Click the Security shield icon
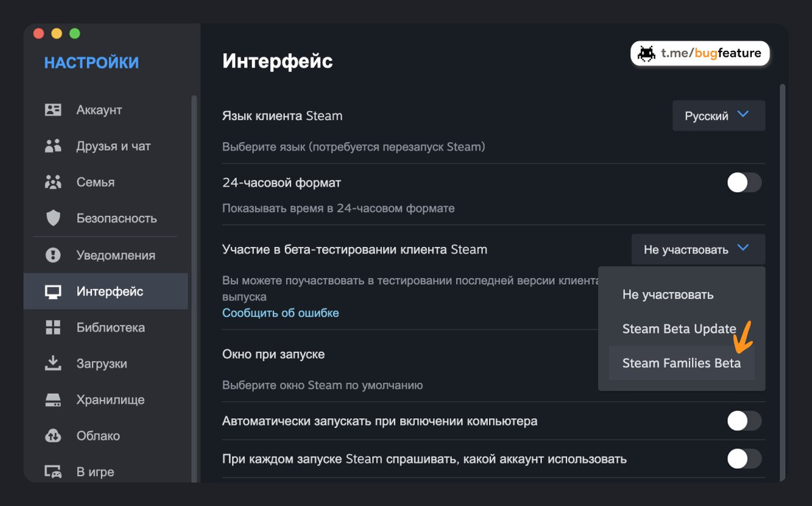Viewport: 812px width, 506px height. click(53, 218)
